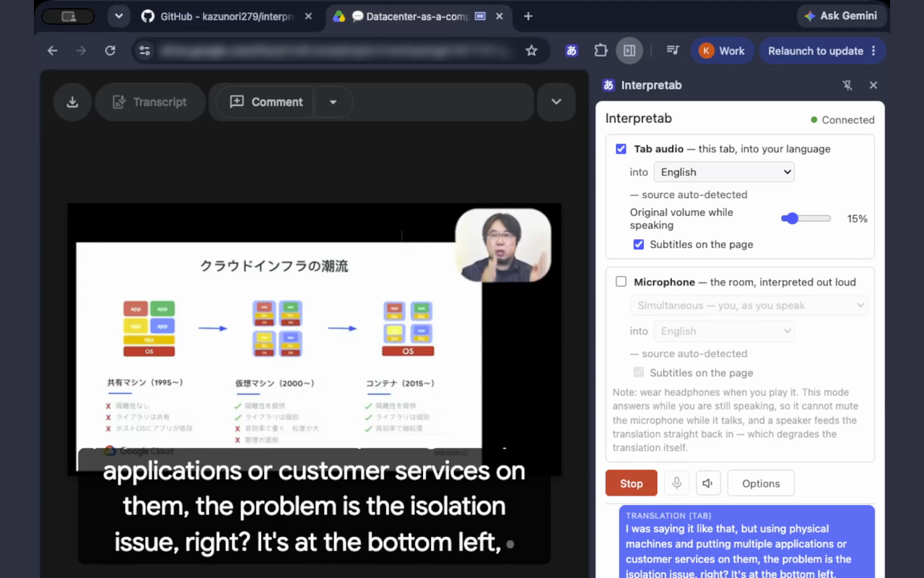Toggle Tab audio Subtitles on the page
This screenshot has height=578, width=924.
coord(639,244)
